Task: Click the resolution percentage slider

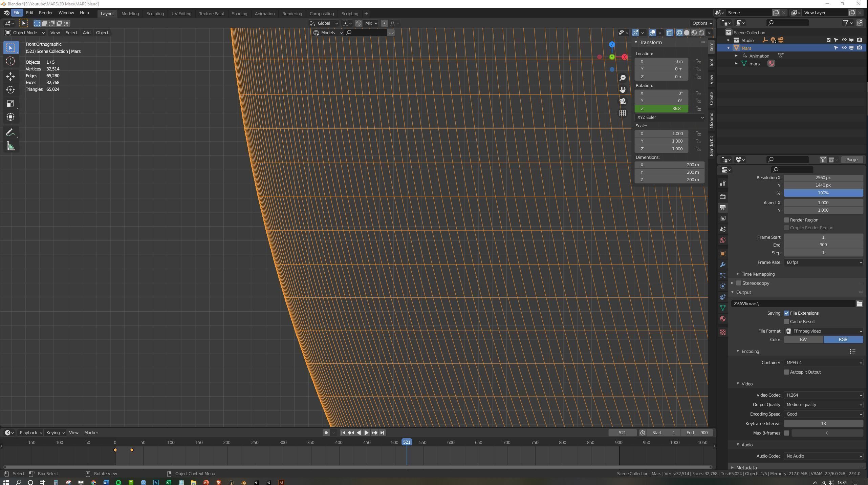Action: [823, 193]
